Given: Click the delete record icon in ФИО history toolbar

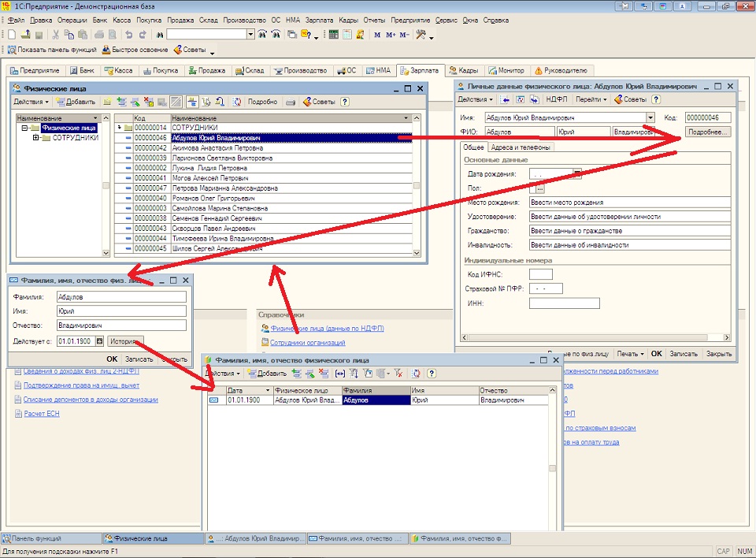Looking at the screenshot, I should (324, 373).
